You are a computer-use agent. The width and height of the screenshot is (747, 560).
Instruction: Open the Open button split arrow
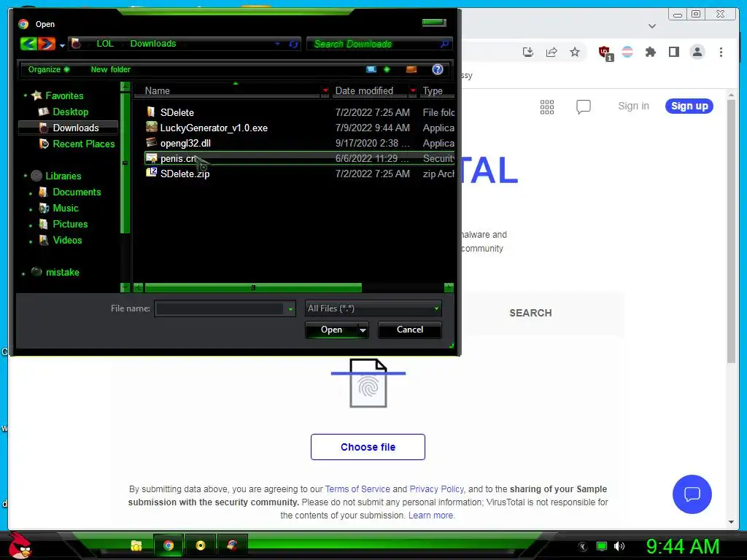tap(363, 330)
